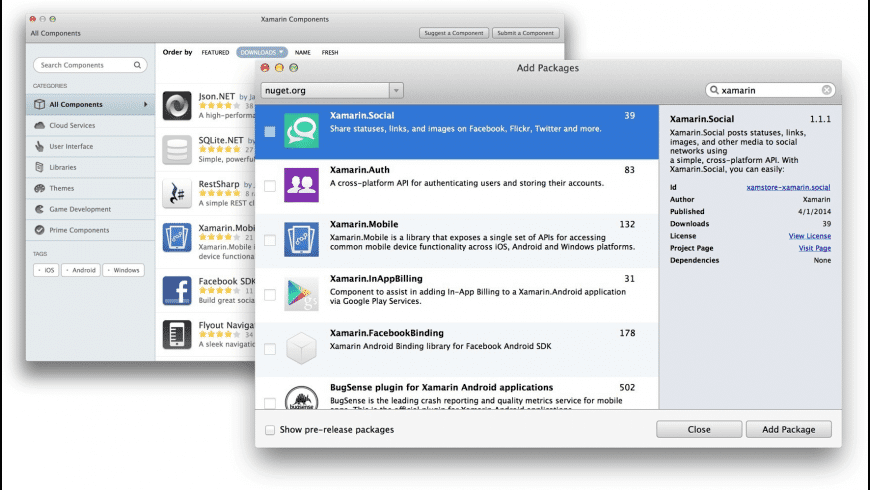Image resolution: width=870 pixels, height=490 pixels.
Task: Open the Downloads order dropdown
Action: (262, 52)
